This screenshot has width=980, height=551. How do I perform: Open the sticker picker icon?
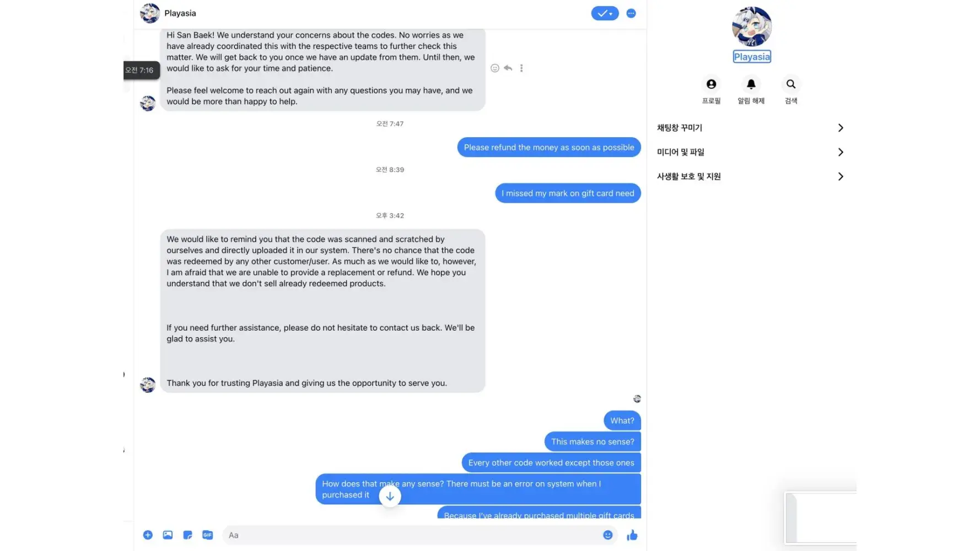(x=187, y=535)
